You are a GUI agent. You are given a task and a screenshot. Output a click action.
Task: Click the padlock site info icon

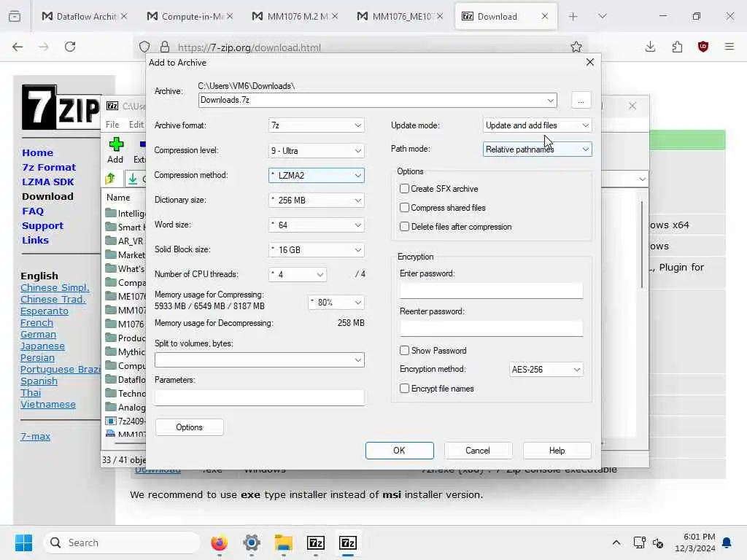click(x=164, y=47)
